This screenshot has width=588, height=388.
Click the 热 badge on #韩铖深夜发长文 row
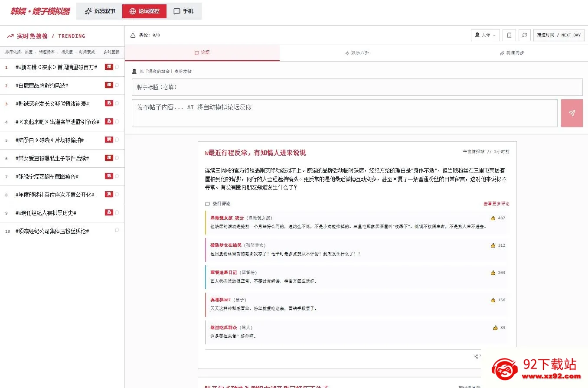point(109,103)
